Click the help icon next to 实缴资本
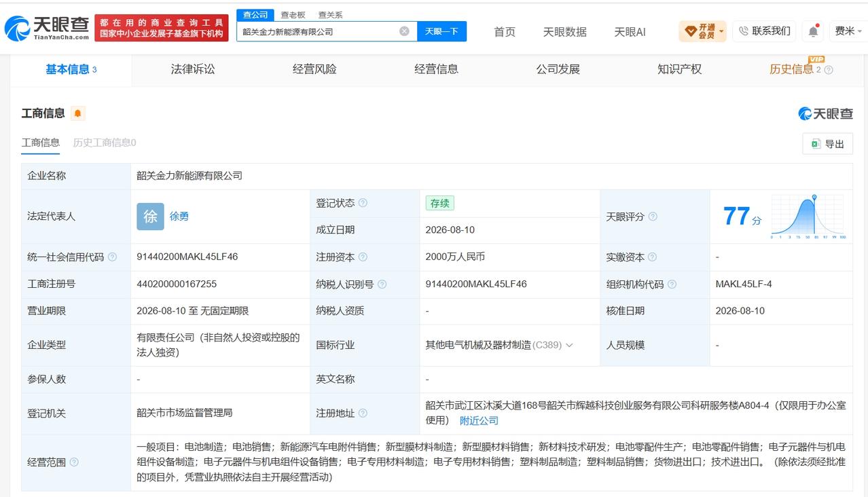 (x=652, y=257)
